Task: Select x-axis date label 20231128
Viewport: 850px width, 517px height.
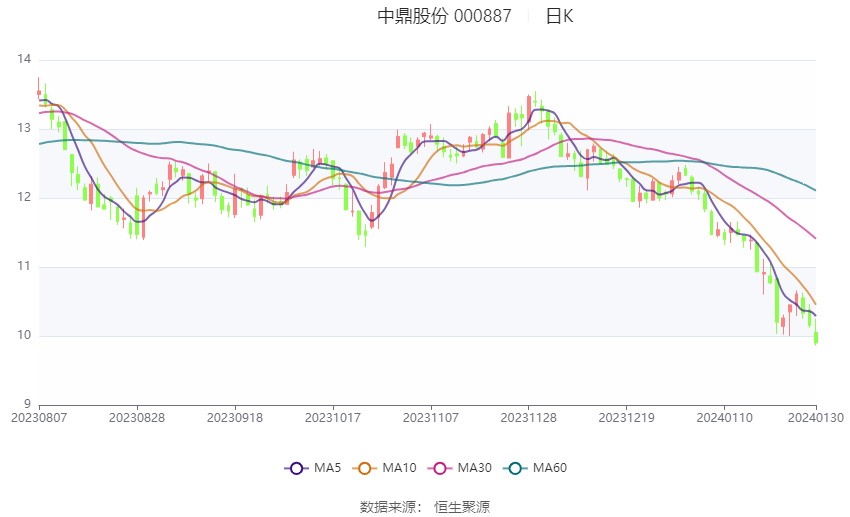Action: click(x=529, y=418)
